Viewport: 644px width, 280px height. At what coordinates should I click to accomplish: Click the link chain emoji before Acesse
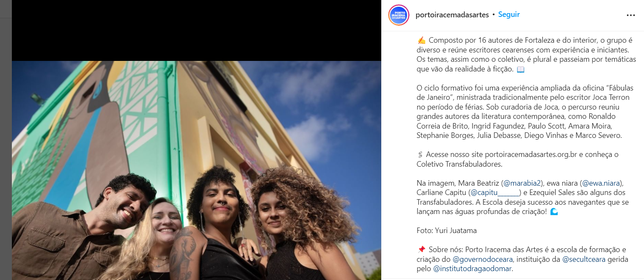click(x=420, y=154)
